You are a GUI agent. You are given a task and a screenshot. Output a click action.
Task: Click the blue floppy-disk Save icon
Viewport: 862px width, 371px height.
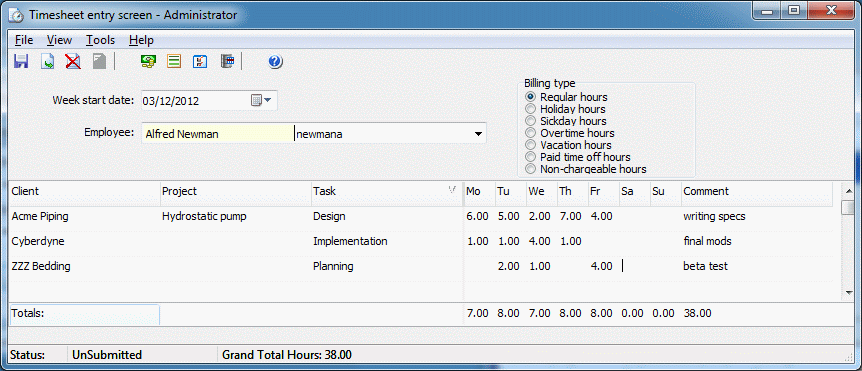[x=21, y=61]
